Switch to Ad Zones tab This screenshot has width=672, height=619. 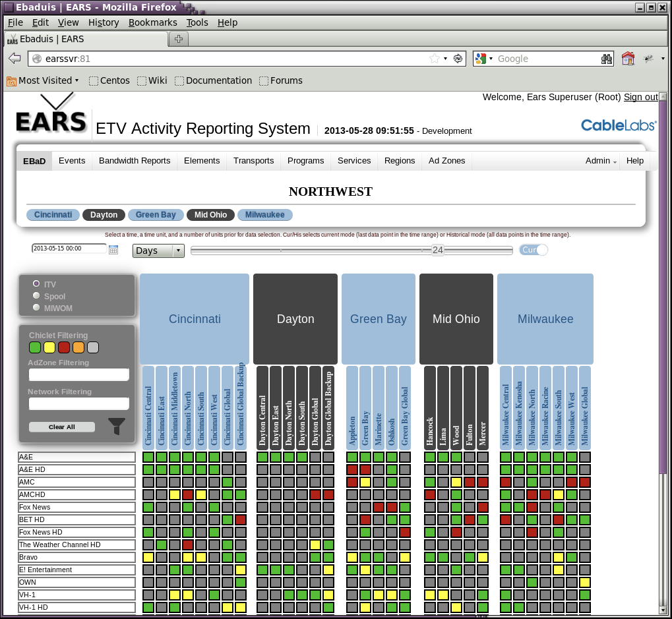pyautogui.click(x=446, y=161)
